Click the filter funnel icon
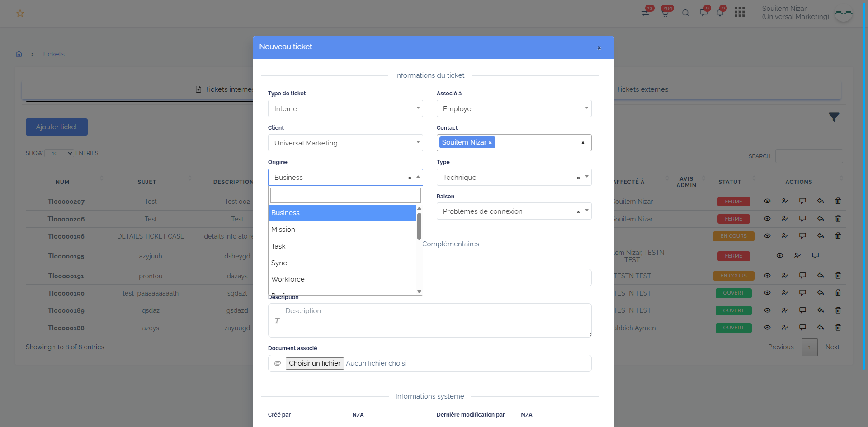Viewport: 868px width, 427px height. [834, 117]
